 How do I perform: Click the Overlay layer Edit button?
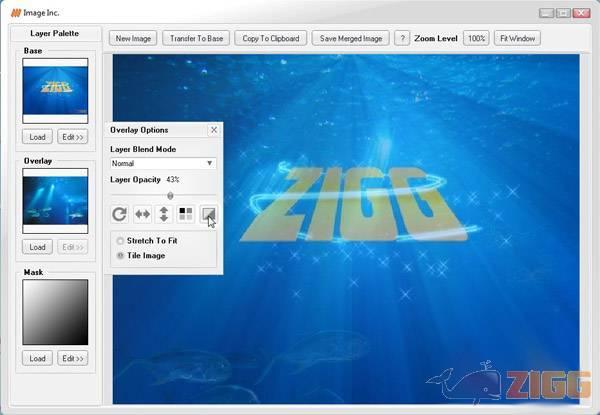(73, 247)
